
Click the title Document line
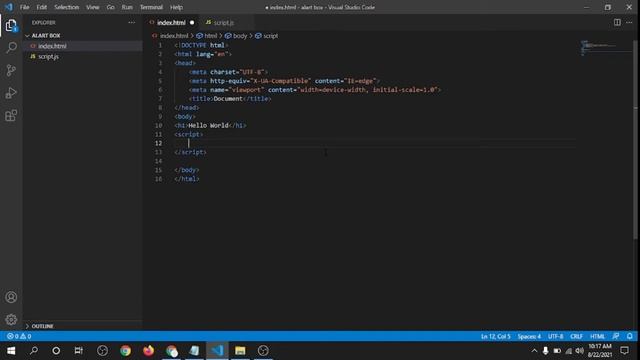[230, 99]
